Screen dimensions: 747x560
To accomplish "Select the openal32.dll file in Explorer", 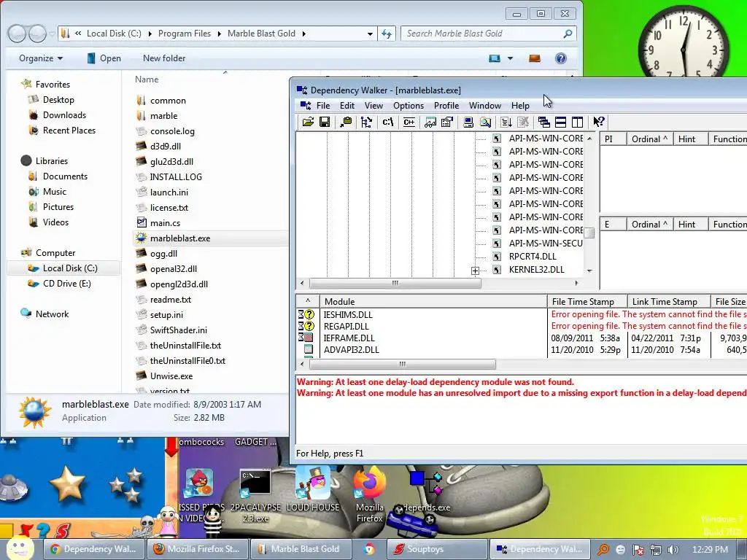I will (x=174, y=268).
